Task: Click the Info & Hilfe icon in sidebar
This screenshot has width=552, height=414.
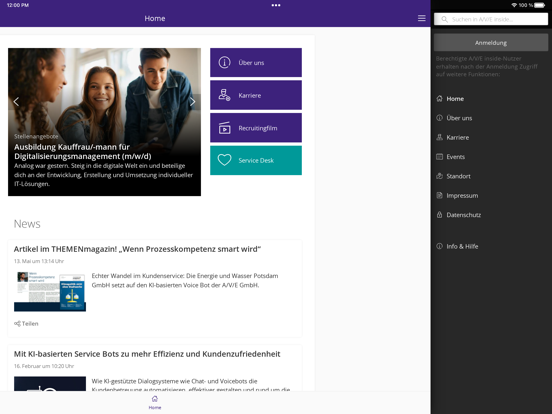Action: click(439, 246)
